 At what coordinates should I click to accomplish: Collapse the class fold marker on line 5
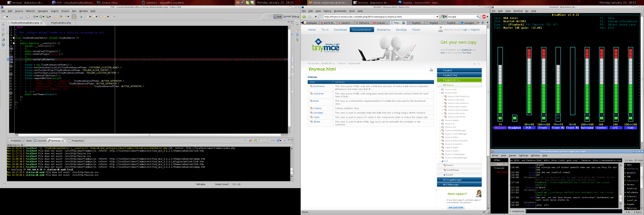13,38
